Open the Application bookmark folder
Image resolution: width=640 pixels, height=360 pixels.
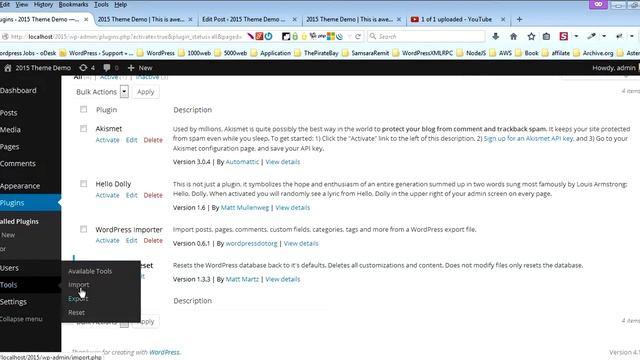click(x=271, y=53)
